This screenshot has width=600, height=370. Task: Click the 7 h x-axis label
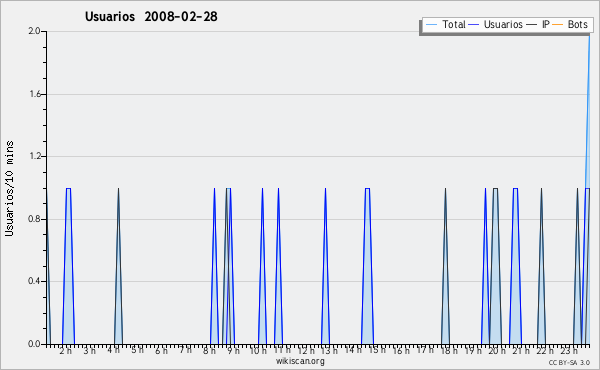click(x=185, y=350)
